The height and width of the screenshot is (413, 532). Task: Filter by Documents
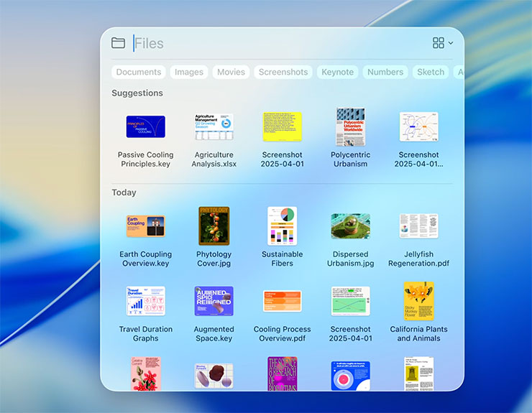(139, 72)
